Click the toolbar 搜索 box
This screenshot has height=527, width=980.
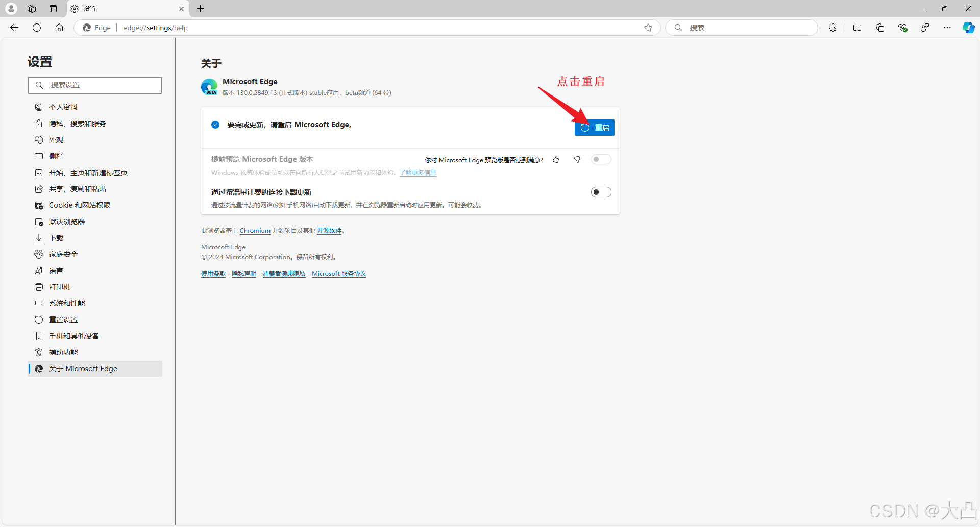tap(742, 28)
